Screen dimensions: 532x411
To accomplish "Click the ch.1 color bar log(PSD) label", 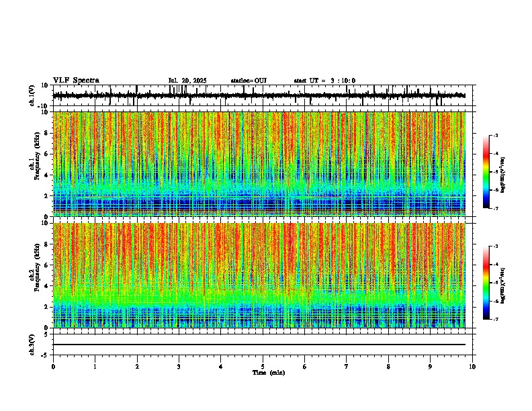I will pos(502,175).
